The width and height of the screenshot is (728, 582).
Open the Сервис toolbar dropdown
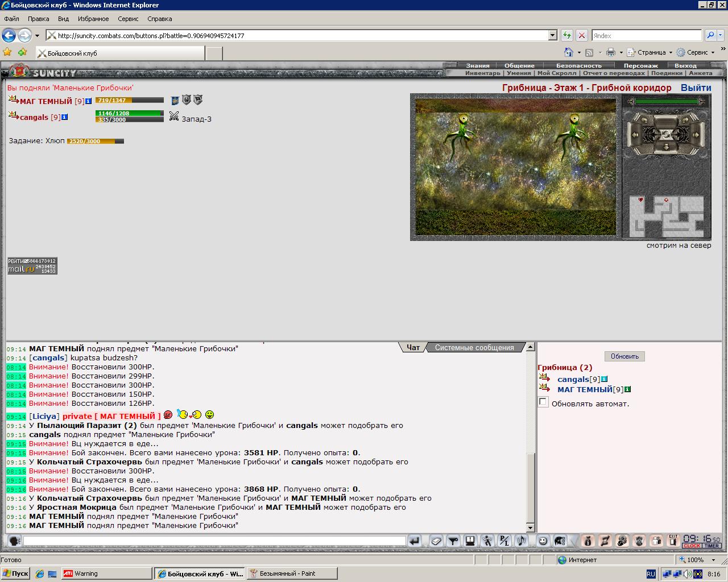[696, 52]
